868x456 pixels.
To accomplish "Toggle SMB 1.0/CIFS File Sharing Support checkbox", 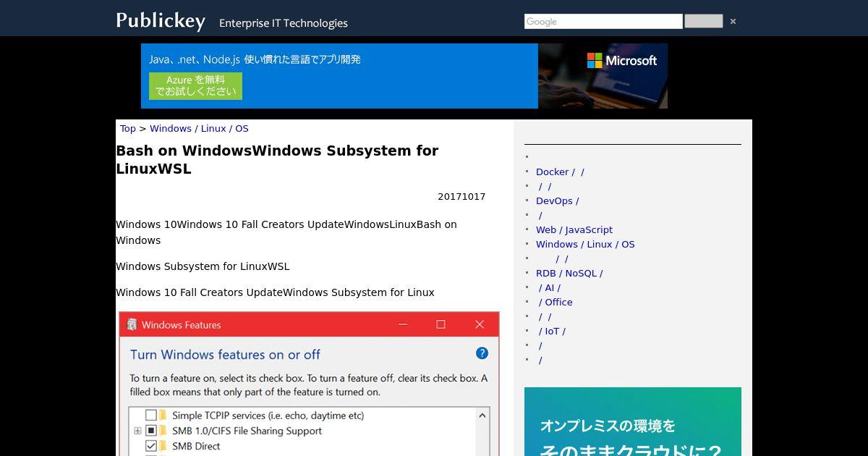I will (x=151, y=431).
